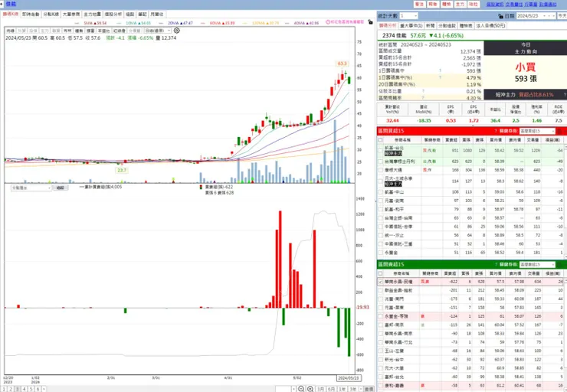
Task: Click the 20MA legend color line
Action: (x=161, y=23)
